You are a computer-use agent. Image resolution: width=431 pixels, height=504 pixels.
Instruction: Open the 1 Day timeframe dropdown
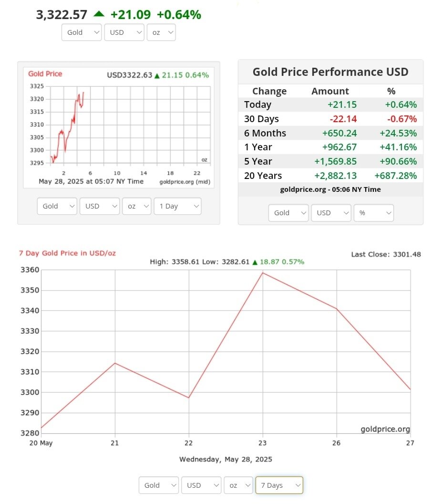click(177, 206)
